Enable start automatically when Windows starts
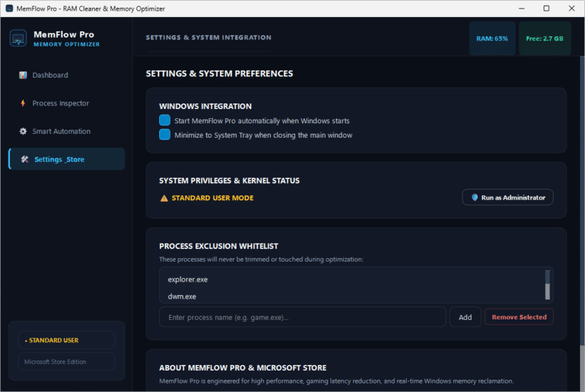This screenshot has width=585, height=392. (165, 120)
